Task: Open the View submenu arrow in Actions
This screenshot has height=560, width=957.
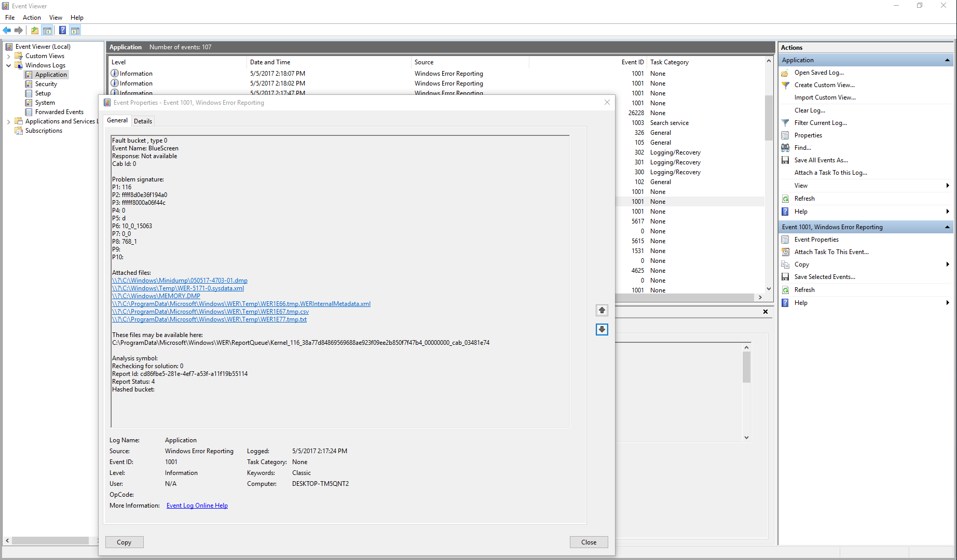Action: point(948,186)
